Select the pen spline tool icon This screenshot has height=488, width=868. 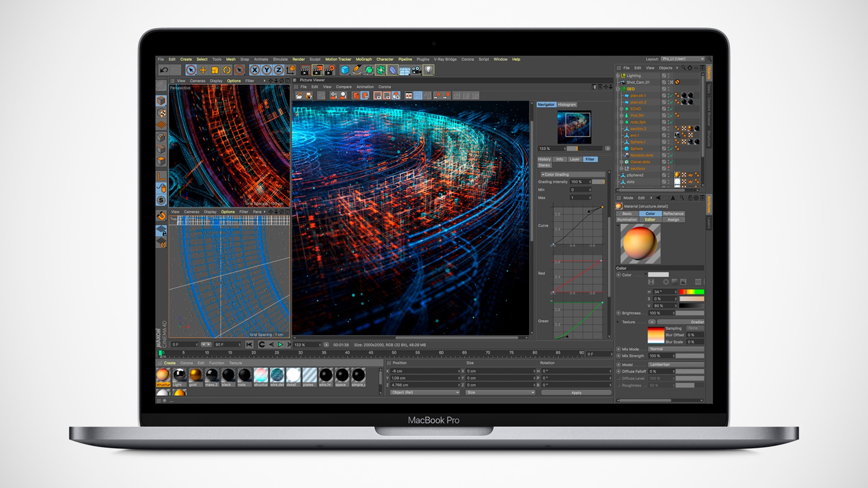pyautogui.click(x=358, y=71)
